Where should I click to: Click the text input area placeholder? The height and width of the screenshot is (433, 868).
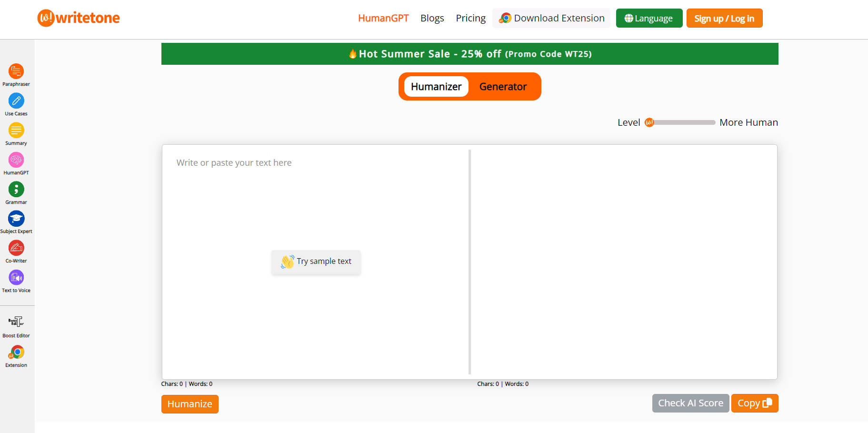[234, 163]
